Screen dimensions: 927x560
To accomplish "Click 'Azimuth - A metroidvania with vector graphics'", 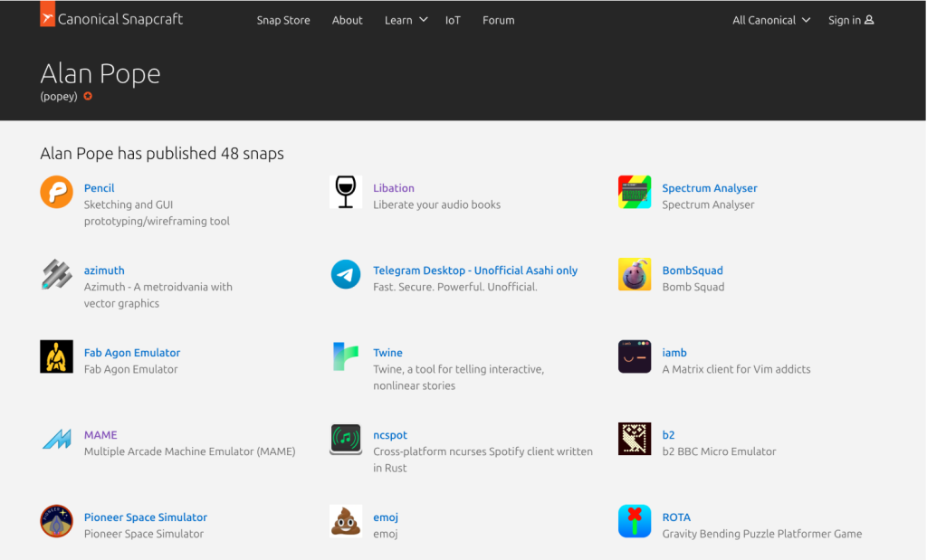I will coord(158,295).
